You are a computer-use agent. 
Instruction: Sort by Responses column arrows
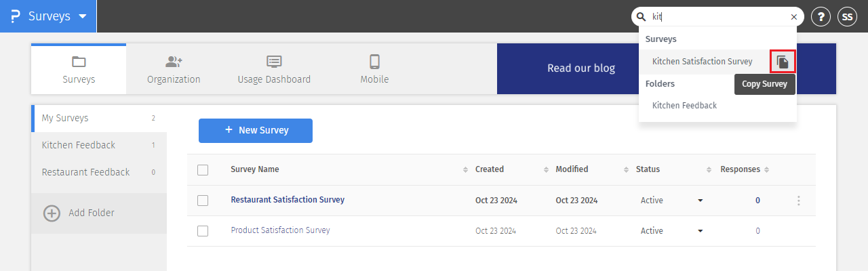click(x=768, y=169)
